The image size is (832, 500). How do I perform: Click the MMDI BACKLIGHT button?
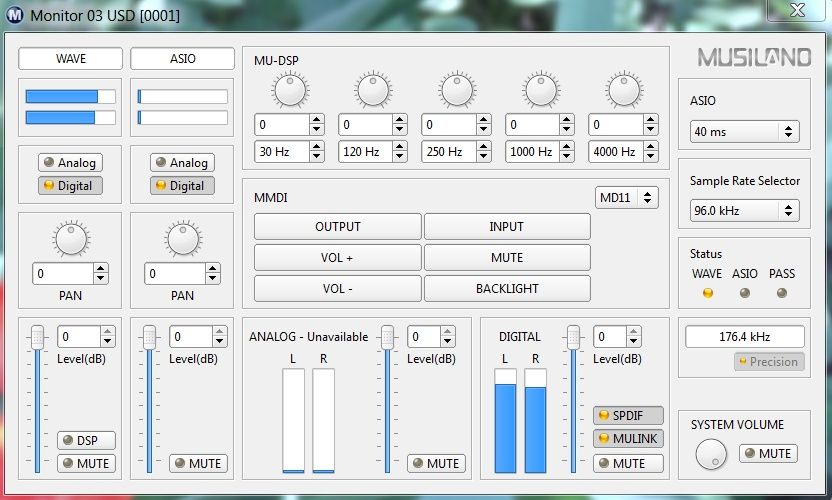point(507,289)
